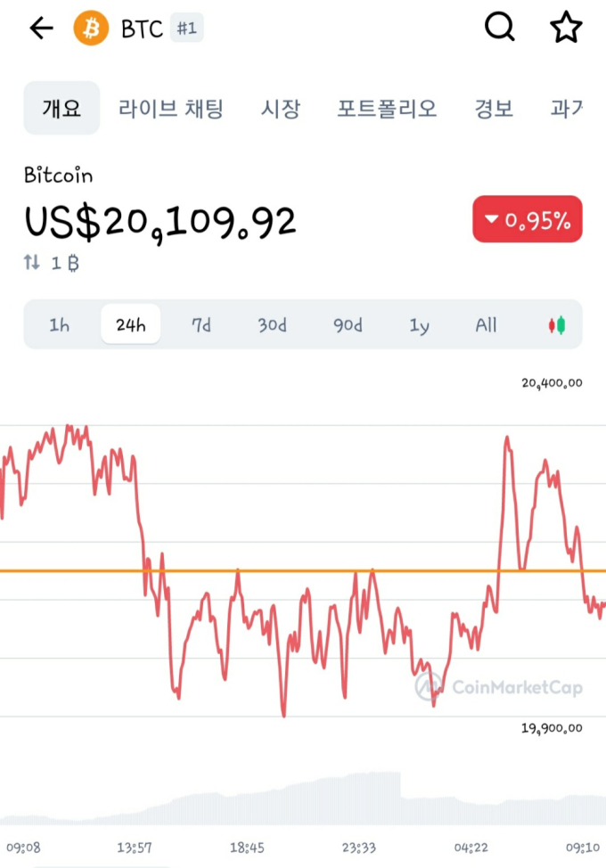Tap the CoinMarketCap watermark logo

pos(499,687)
